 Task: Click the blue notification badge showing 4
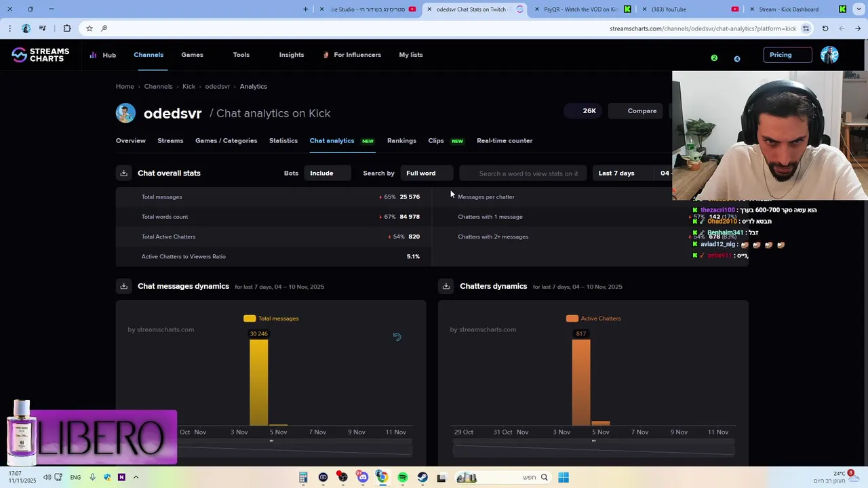pyautogui.click(x=737, y=59)
